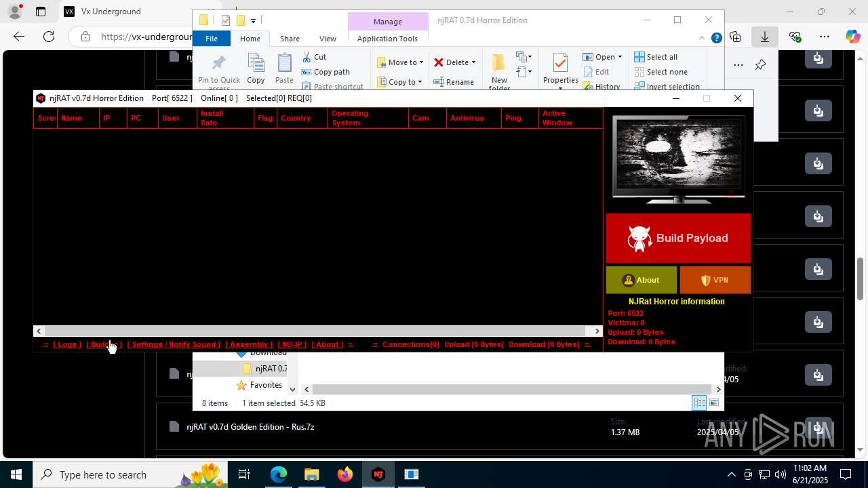The height and width of the screenshot is (488, 868).
Task: Click the Cut scissors icon
Action: coord(307,57)
